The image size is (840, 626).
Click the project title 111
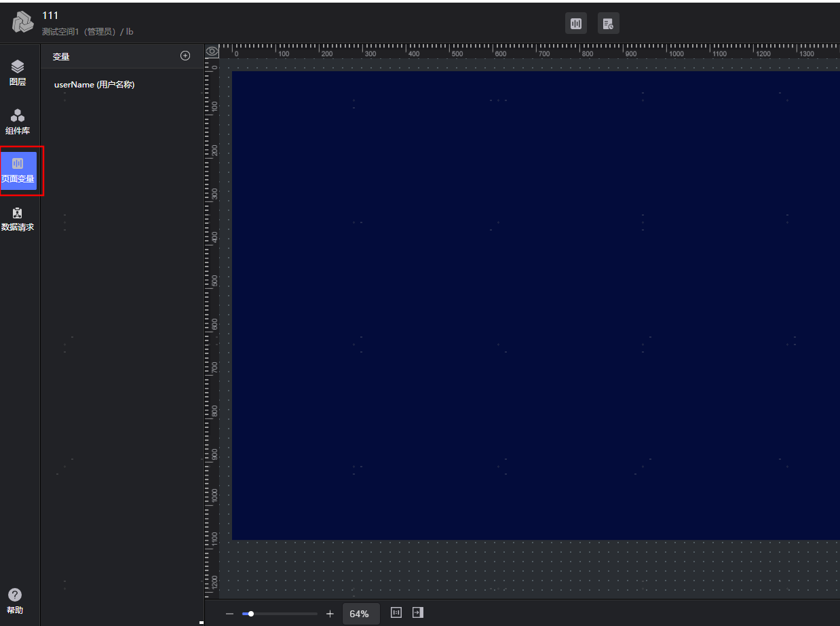coord(50,16)
